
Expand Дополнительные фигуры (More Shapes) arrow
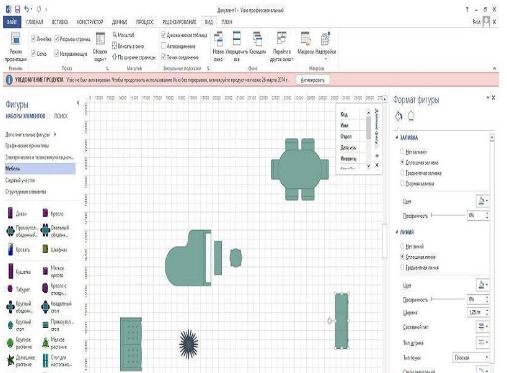click(x=55, y=135)
